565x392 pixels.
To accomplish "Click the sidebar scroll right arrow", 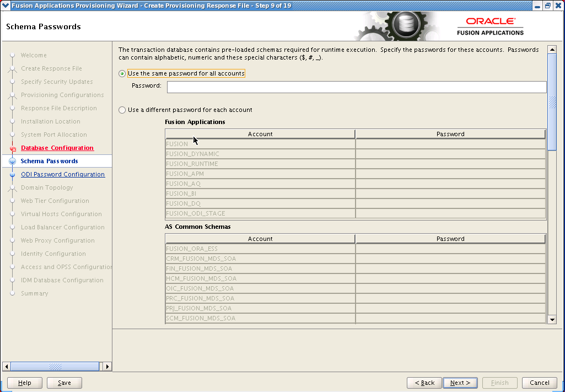I will coord(107,367).
